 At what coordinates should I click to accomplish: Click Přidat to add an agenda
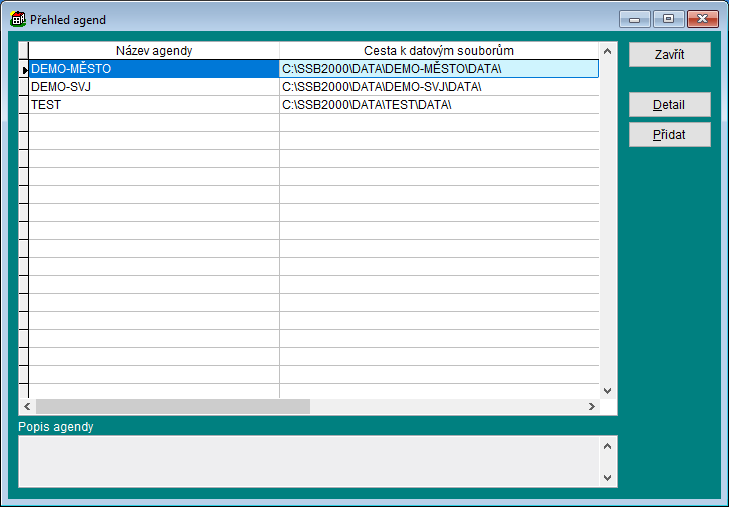point(669,135)
